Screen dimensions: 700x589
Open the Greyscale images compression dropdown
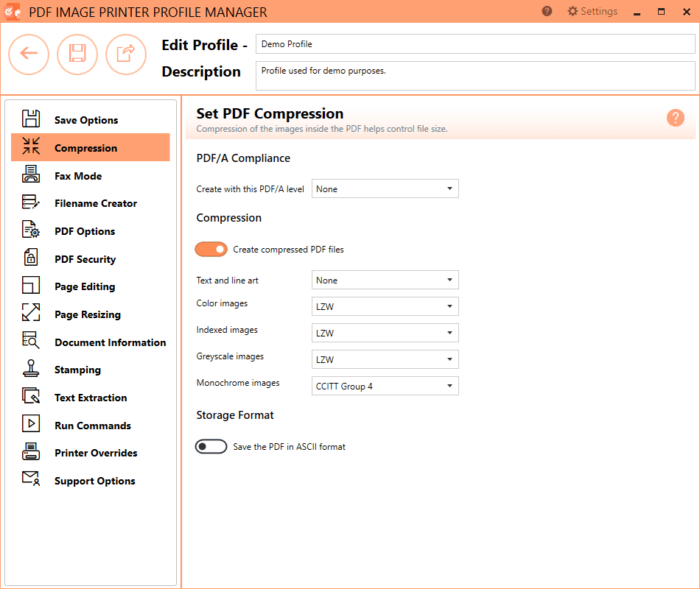(x=385, y=359)
